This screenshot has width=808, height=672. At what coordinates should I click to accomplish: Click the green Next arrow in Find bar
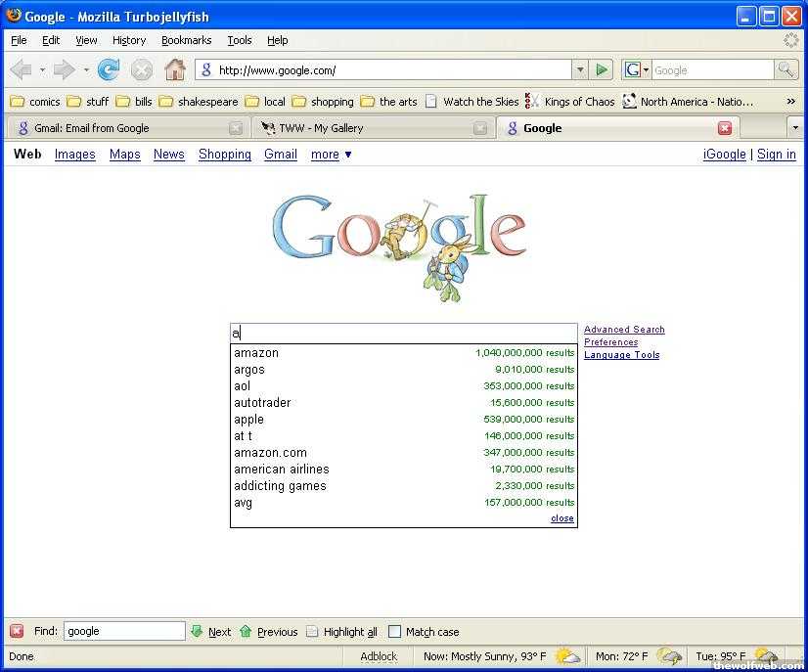tap(198, 631)
